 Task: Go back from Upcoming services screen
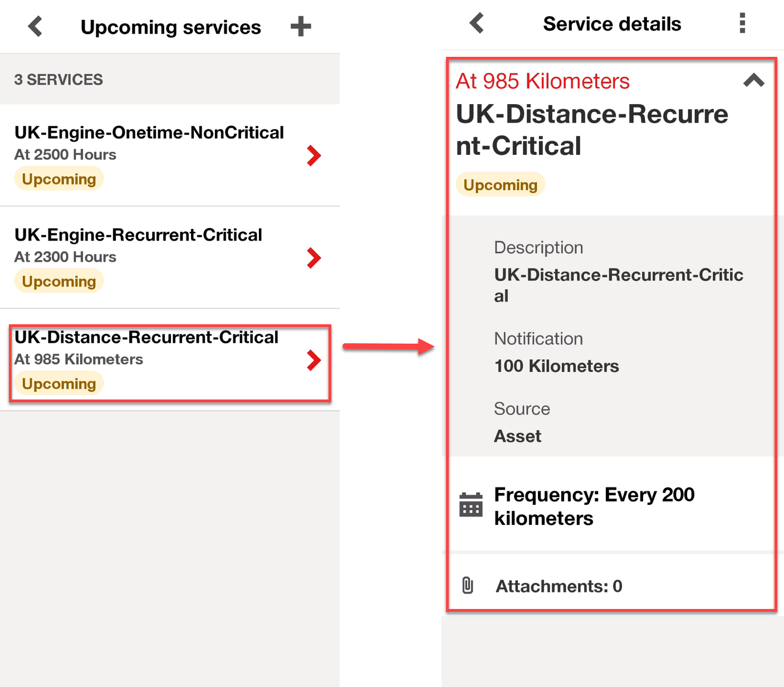click(x=35, y=26)
